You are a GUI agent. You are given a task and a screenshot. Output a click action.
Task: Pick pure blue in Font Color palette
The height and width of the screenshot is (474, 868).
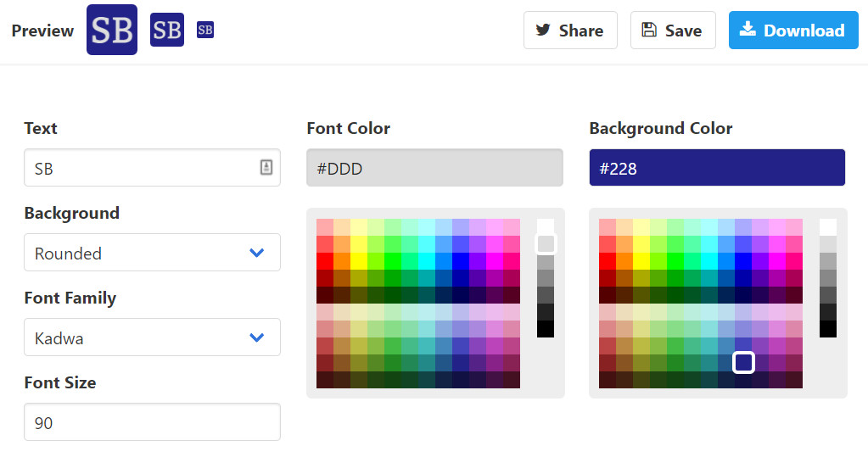[461, 261]
